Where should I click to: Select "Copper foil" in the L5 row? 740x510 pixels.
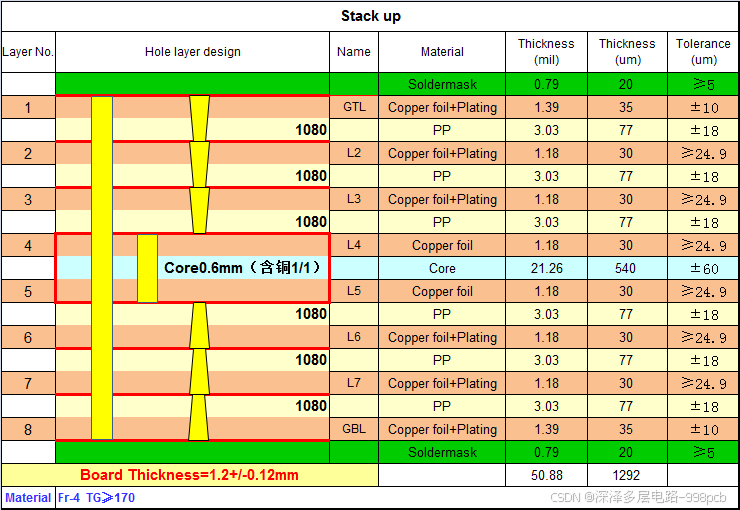pos(442,292)
